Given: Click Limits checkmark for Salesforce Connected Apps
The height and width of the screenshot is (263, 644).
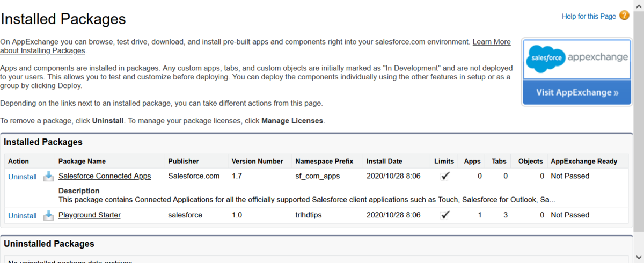Looking at the screenshot, I should tap(445, 176).
